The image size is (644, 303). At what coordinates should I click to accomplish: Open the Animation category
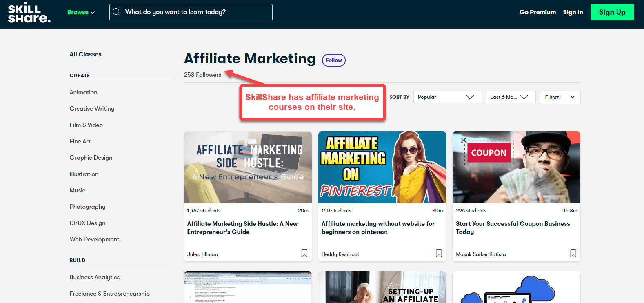pos(83,92)
